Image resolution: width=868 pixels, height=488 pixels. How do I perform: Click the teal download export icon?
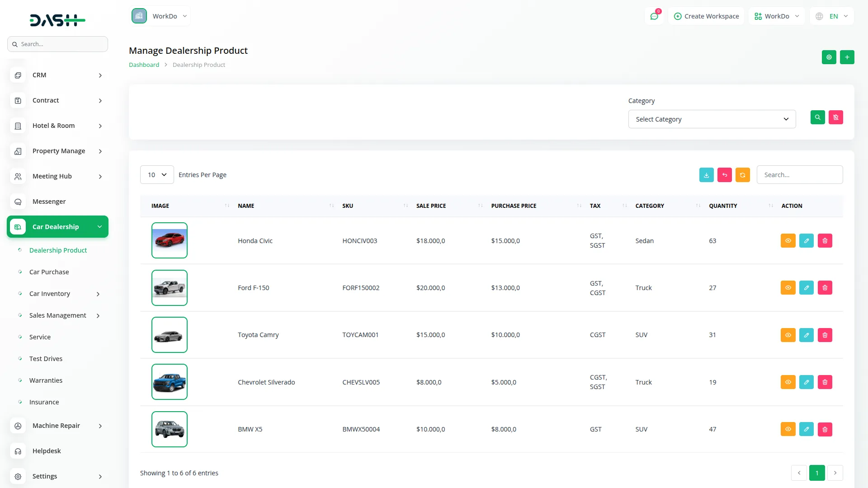[x=706, y=175]
